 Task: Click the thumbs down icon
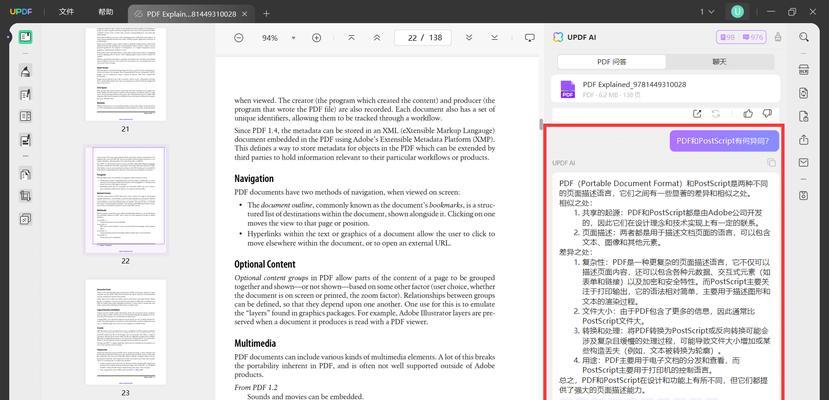pyautogui.click(x=767, y=114)
